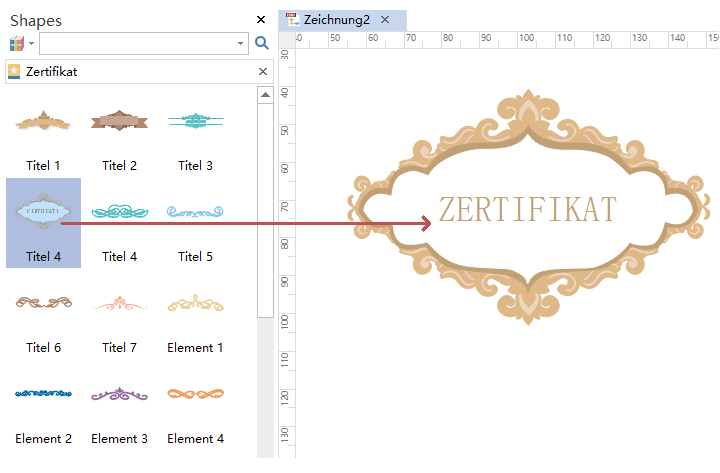Open the library icon dropdown arrow
This screenshot has height=473, width=720.
(31, 44)
